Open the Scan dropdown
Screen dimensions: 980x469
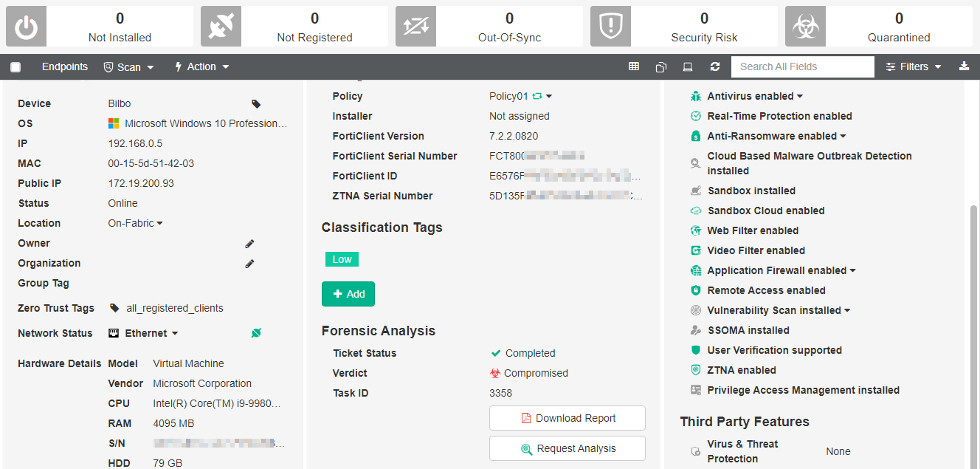tap(128, 66)
